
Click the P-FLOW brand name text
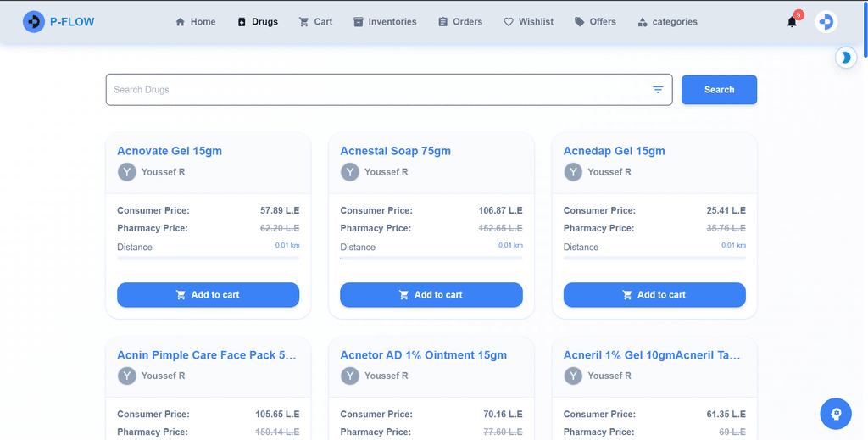[x=72, y=22]
